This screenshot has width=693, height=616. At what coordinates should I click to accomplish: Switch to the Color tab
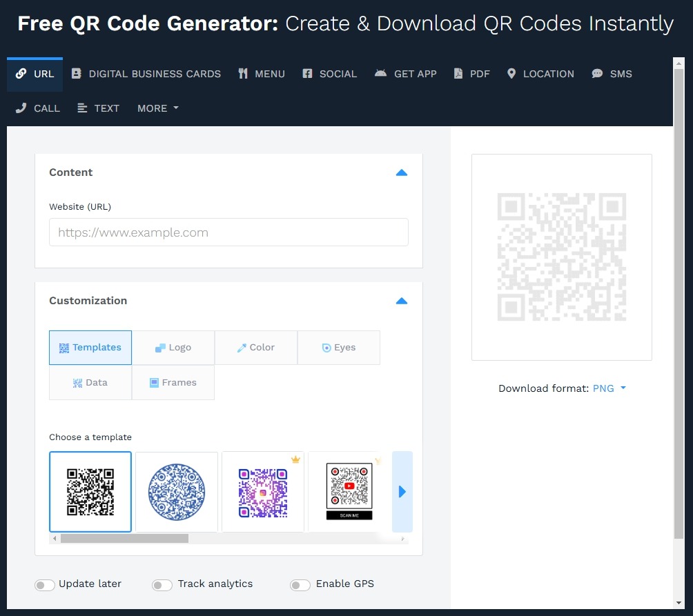pos(255,347)
